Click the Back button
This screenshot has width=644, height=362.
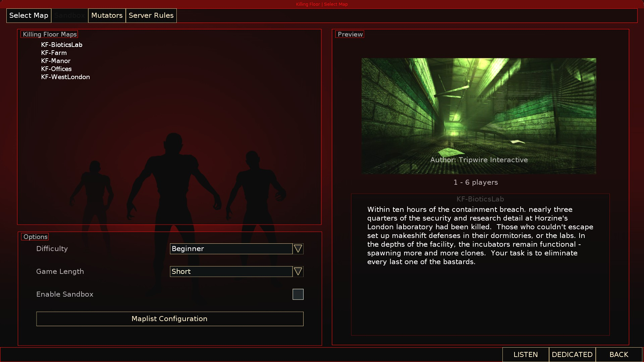coord(619,355)
